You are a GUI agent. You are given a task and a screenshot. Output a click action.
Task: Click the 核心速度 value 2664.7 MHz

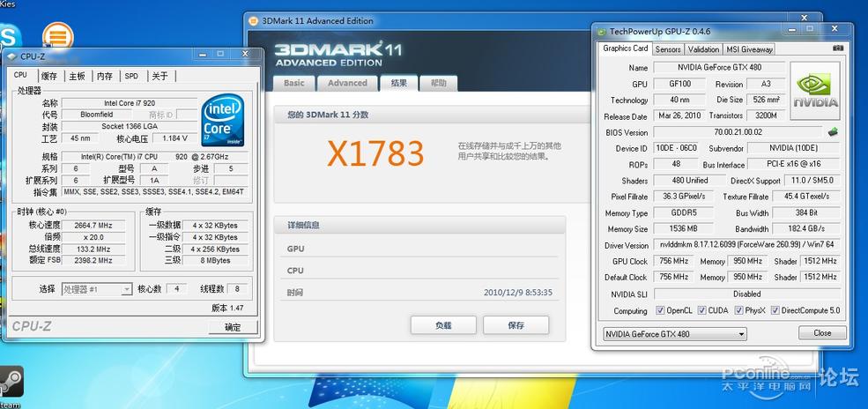pos(93,226)
